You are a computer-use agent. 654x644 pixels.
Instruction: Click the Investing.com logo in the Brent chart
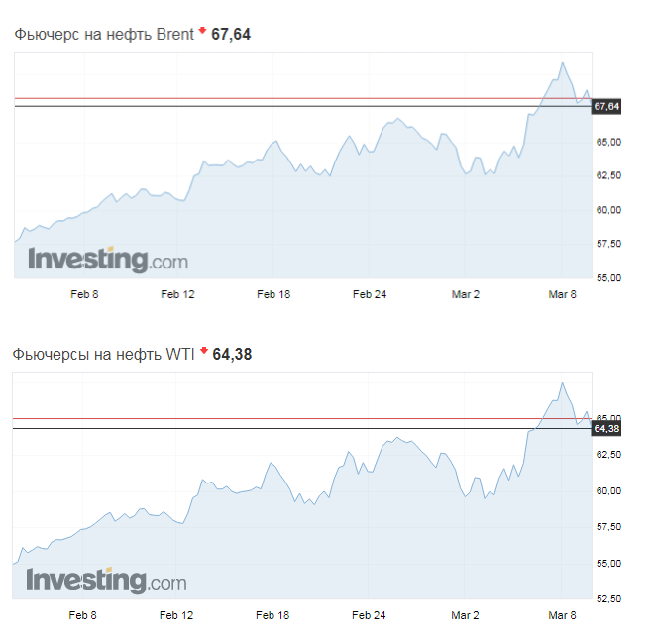(x=107, y=261)
